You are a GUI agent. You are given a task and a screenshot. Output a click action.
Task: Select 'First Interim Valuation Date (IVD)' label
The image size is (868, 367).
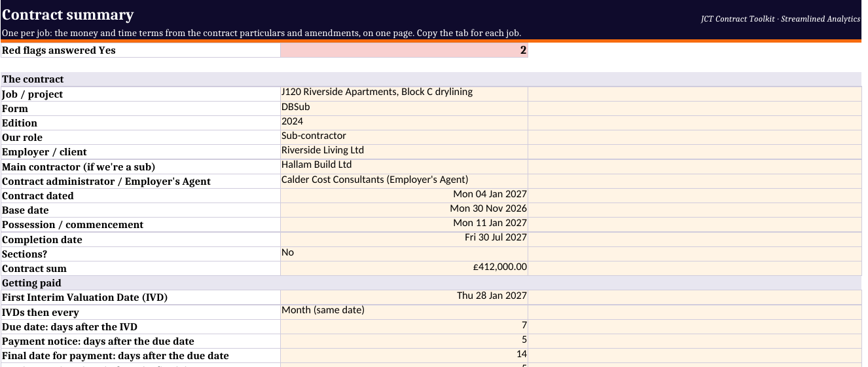(x=141, y=297)
